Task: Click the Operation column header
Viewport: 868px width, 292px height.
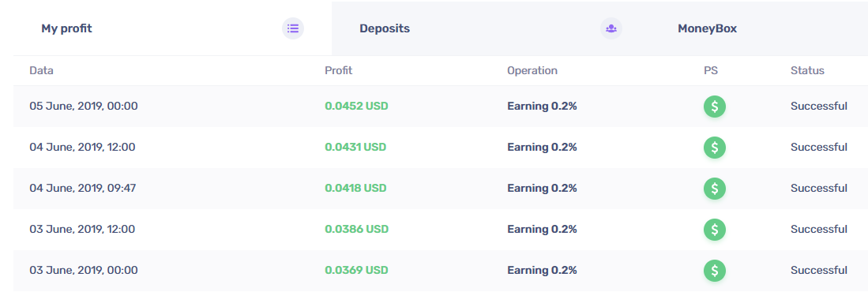Action: pyautogui.click(x=532, y=71)
